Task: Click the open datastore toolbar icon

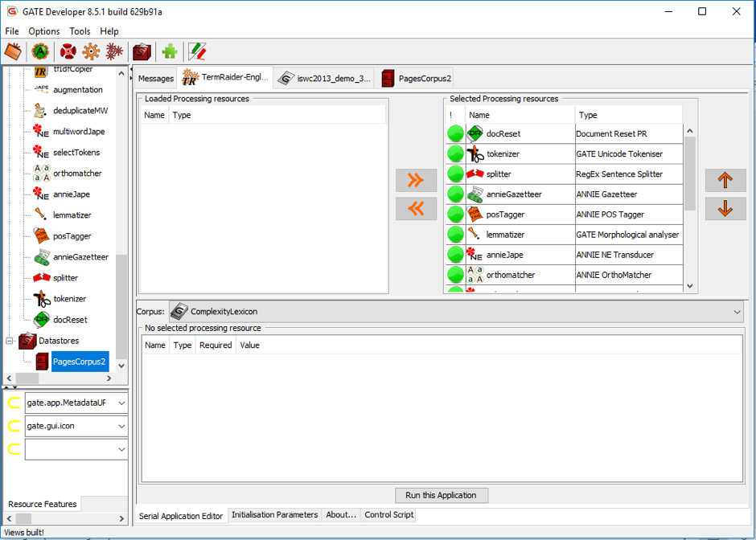Action: [x=142, y=51]
